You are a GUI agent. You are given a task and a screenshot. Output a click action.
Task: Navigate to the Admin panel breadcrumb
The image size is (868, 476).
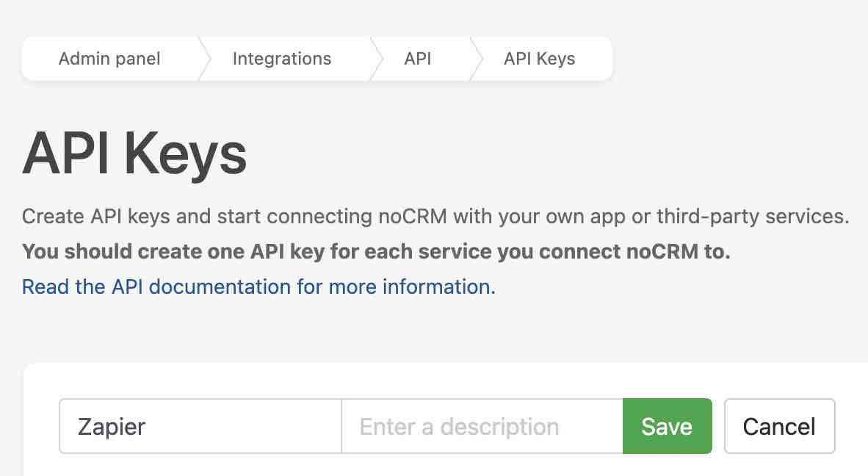109,58
